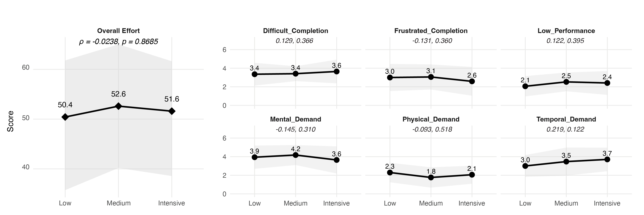The height and width of the screenshot is (215, 644).
Task: Click the Overall Effort Intensive diamond at 51.6
Action: point(172,111)
